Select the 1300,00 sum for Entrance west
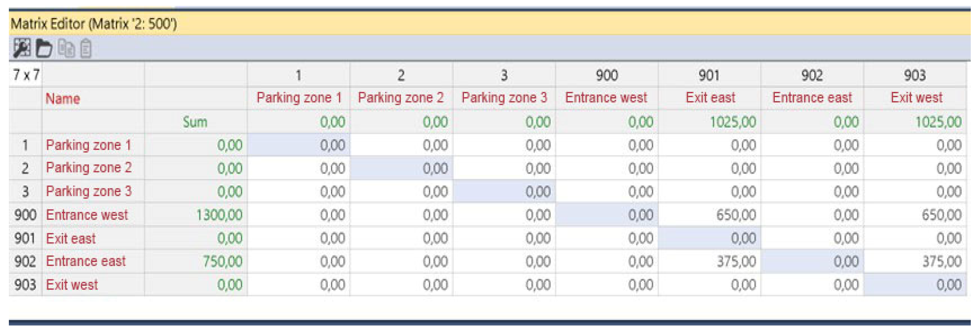Viewport: 980px width, 335px height. 219,215
